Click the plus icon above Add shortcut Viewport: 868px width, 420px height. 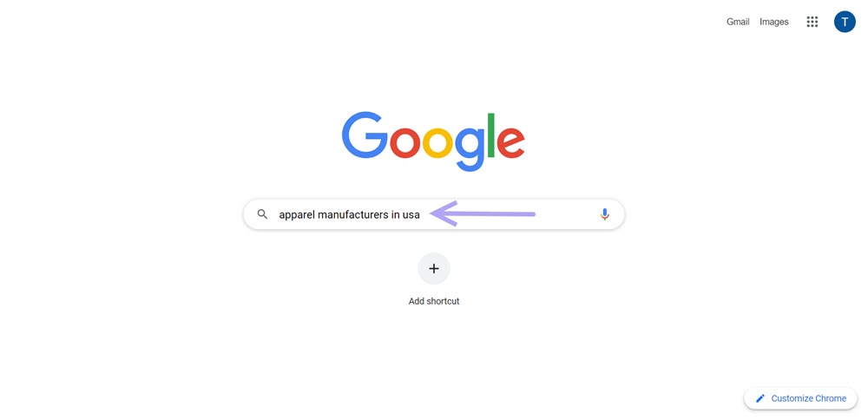coord(434,268)
